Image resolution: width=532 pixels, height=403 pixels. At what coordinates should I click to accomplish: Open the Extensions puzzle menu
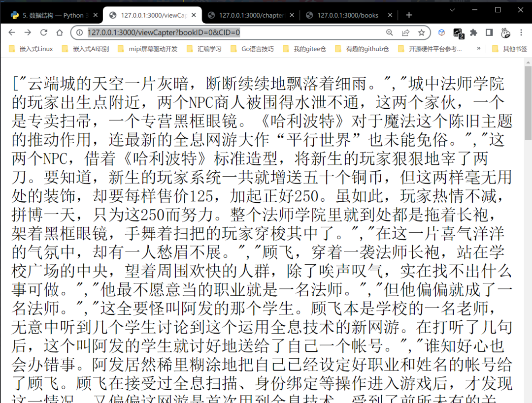pos(473,32)
